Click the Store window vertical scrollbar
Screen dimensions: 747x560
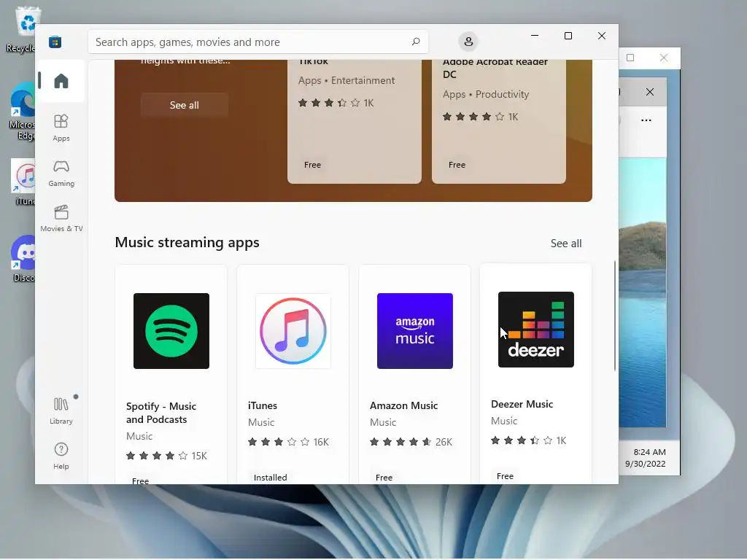(614, 316)
